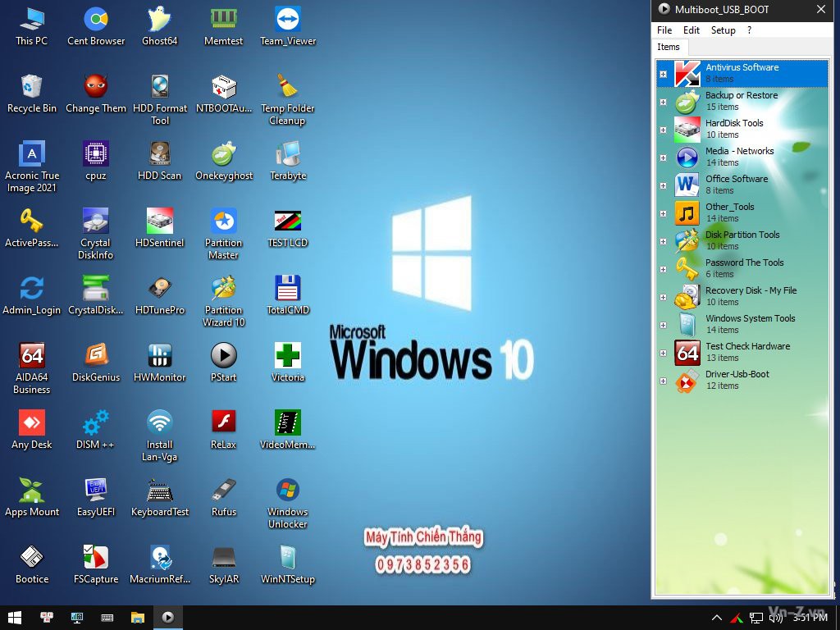Screen dimensions: 840x630
Task: Select Antivirus Software tree row label
Action: pyautogui.click(x=742, y=67)
